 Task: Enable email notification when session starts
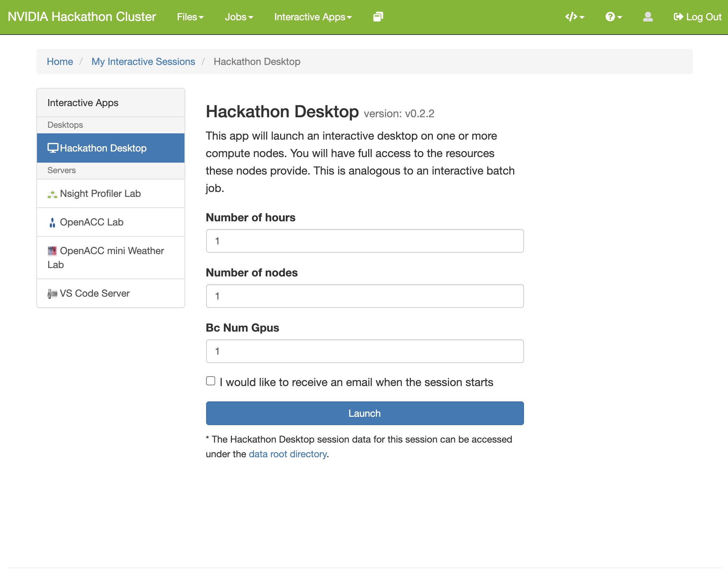(x=211, y=381)
